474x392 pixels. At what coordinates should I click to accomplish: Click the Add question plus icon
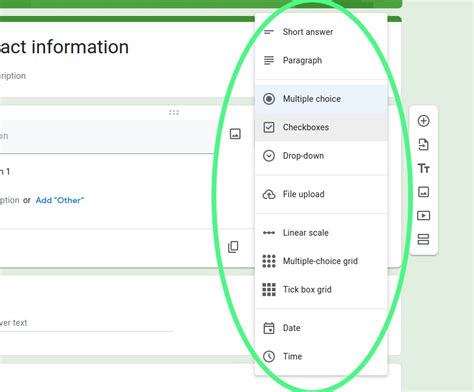tap(423, 121)
